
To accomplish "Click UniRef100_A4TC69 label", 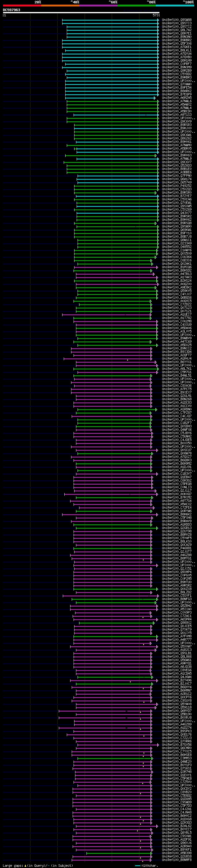I will 177,342.
